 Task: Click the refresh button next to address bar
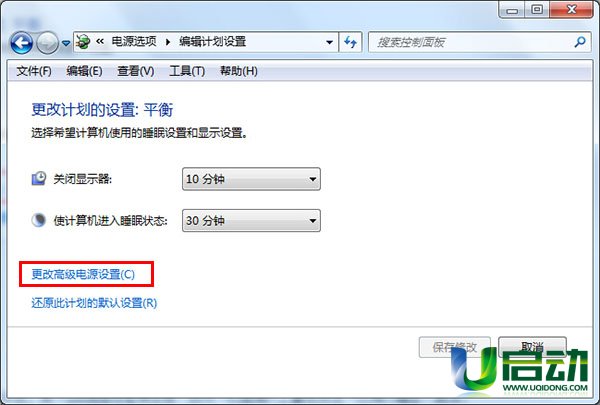(350, 42)
